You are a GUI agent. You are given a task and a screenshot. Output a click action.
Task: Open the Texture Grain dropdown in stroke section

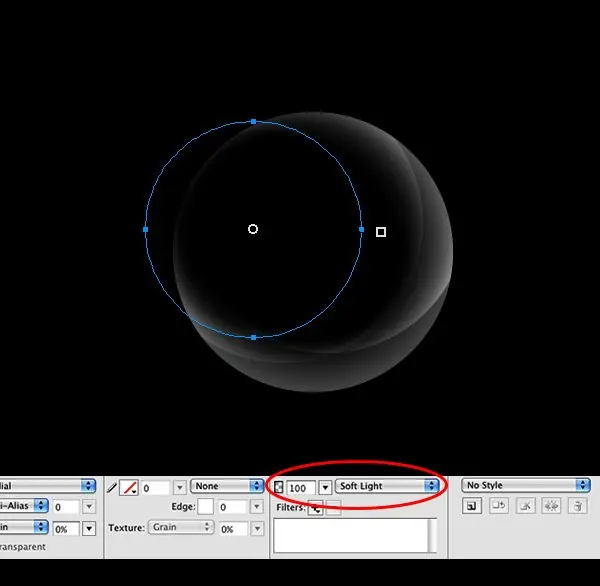pyautogui.click(x=181, y=527)
